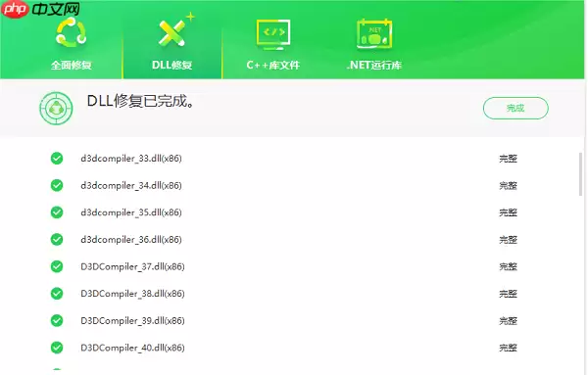Click green check icon for d3dcompiler_33.dll
Viewport: 588px width, 375px height.
pos(57,158)
